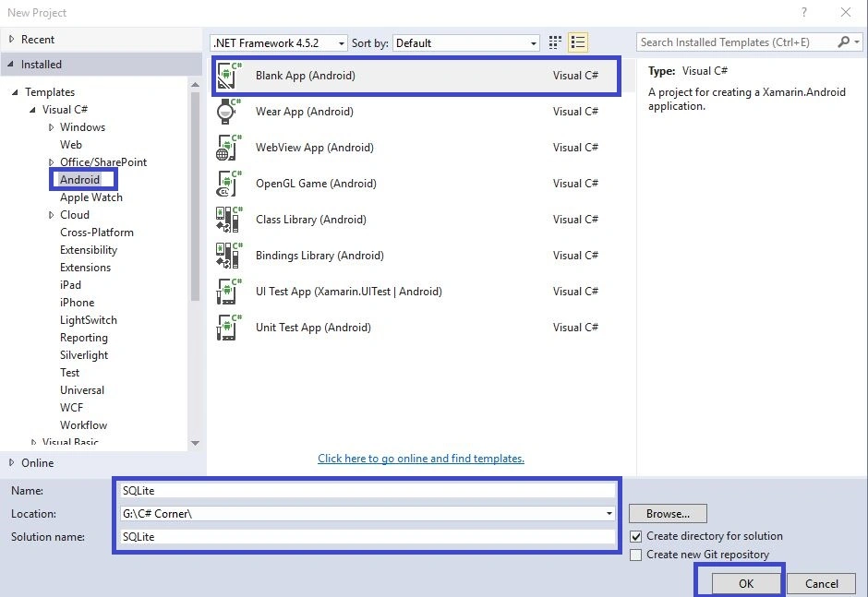Screen dimensions: 868x597
Task: Pick the WebView App (Android) icon
Action: 229,148
